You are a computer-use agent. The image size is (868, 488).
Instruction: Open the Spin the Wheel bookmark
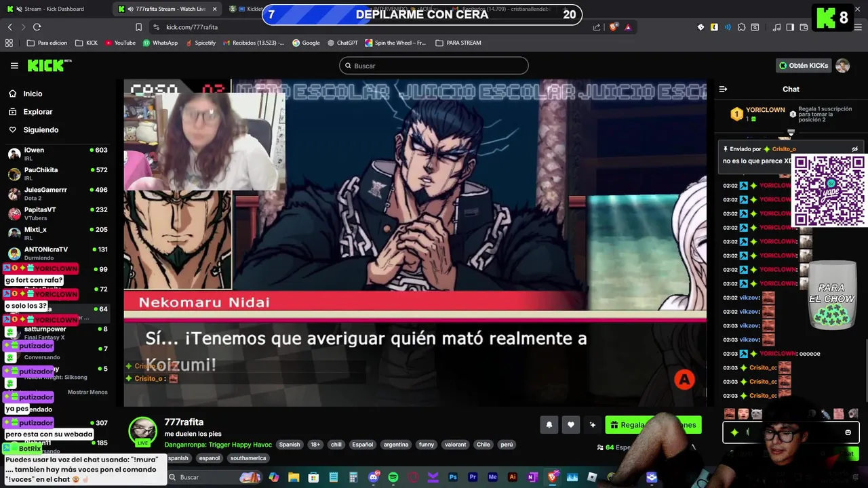(395, 43)
